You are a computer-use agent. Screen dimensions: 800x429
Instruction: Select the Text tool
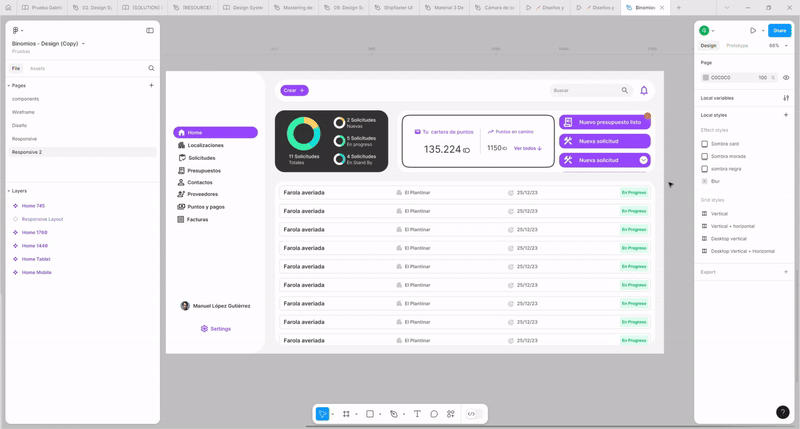click(x=417, y=414)
